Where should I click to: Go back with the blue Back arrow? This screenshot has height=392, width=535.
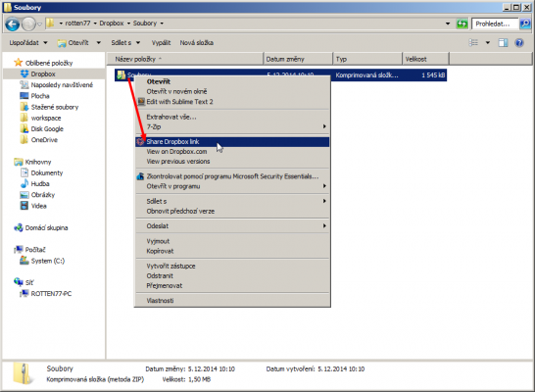(x=13, y=24)
